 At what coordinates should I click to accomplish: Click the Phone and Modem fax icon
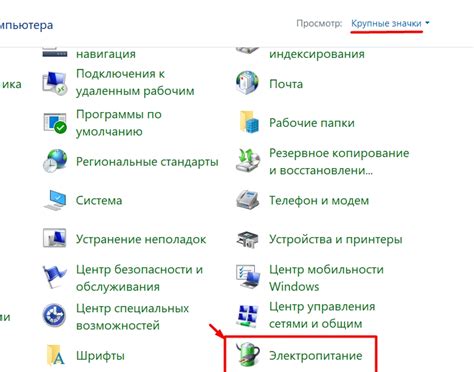click(x=247, y=199)
